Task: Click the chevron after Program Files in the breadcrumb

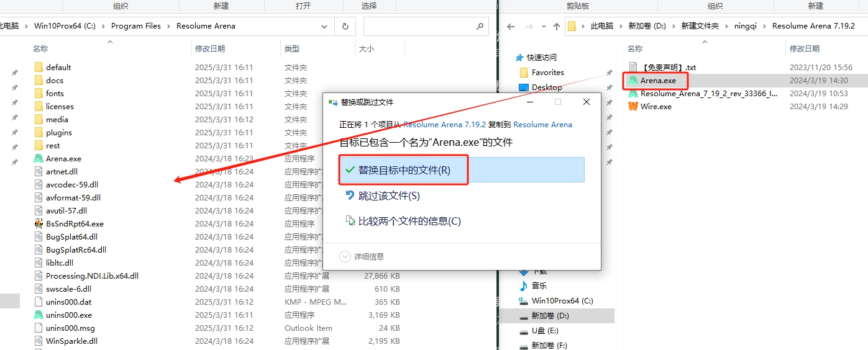Action: click(168, 26)
